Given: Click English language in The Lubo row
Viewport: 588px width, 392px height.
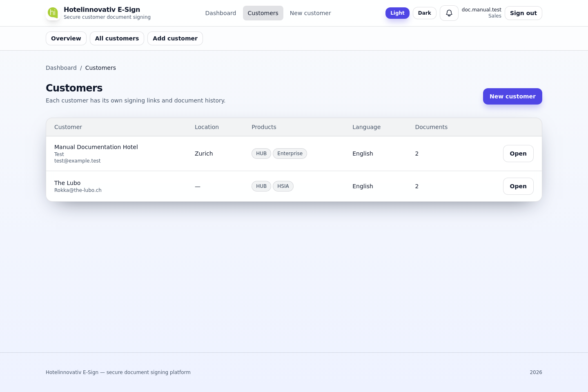Looking at the screenshot, I should (x=363, y=186).
